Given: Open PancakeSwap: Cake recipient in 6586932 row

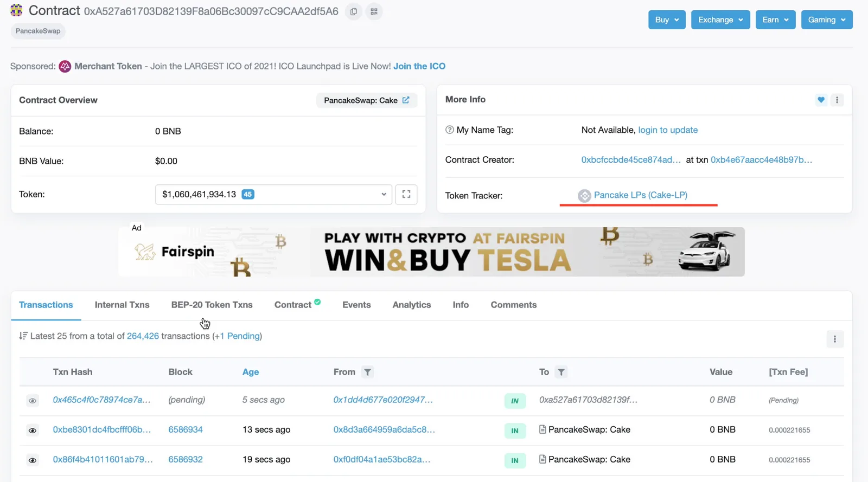Looking at the screenshot, I should (589, 460).
